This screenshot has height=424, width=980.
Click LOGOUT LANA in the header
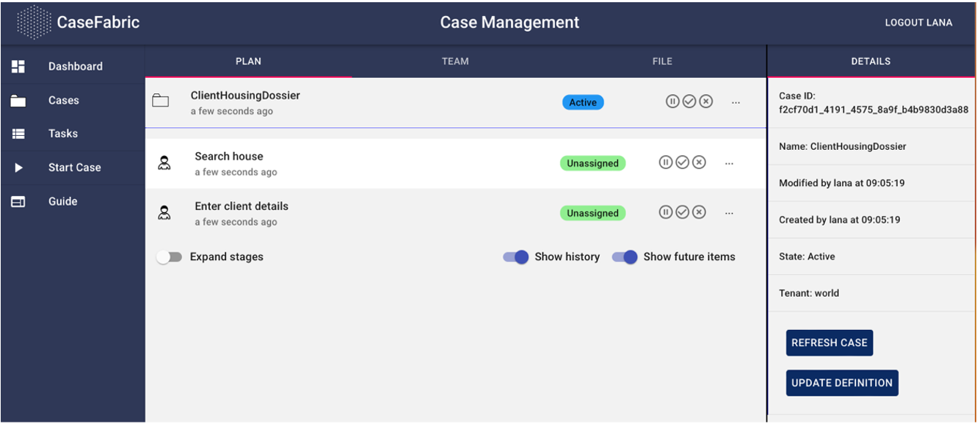pos(918,23)
